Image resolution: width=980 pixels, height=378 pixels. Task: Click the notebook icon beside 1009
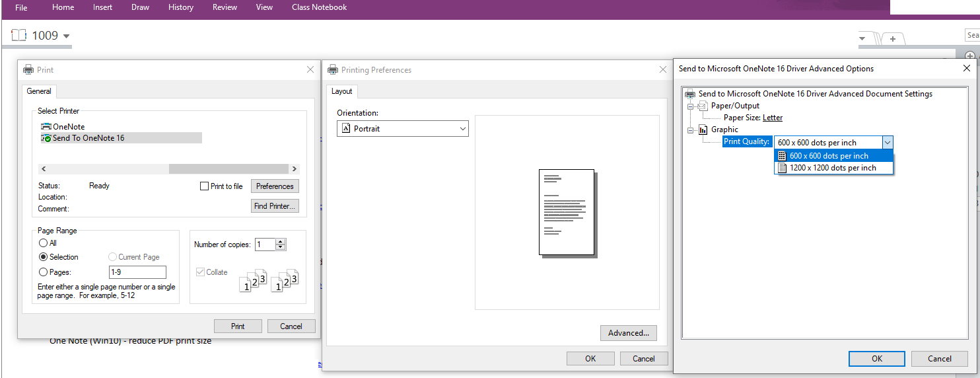tap(18, 35)
